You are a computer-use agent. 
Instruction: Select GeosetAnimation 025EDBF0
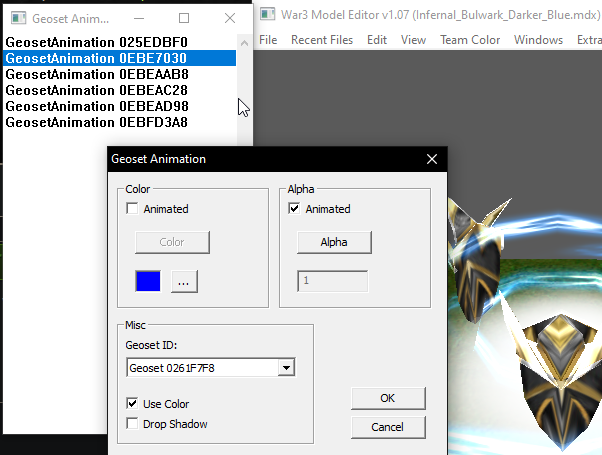119,42
